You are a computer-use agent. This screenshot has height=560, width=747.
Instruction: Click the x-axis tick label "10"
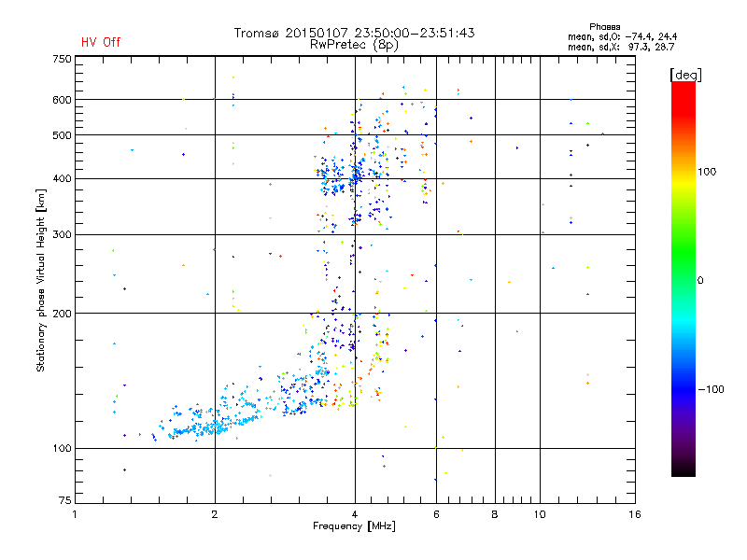coord(540,514)
